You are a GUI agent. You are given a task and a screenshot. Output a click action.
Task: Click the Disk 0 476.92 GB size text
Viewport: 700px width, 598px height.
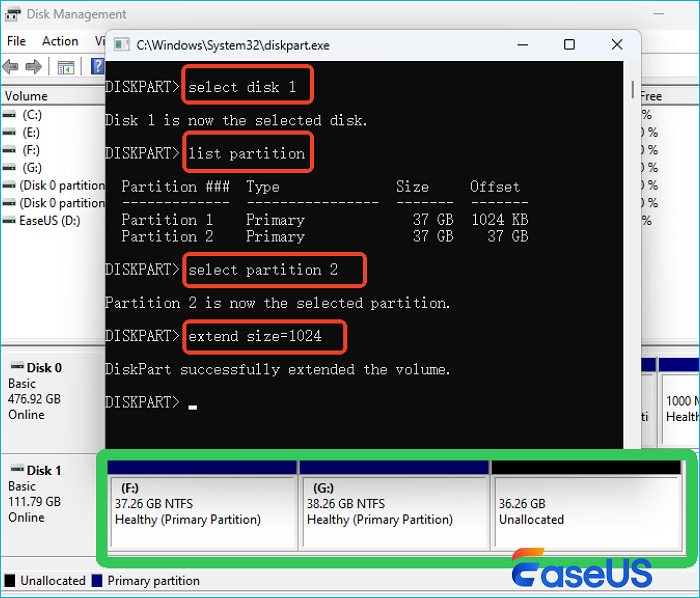pos(34,399)
